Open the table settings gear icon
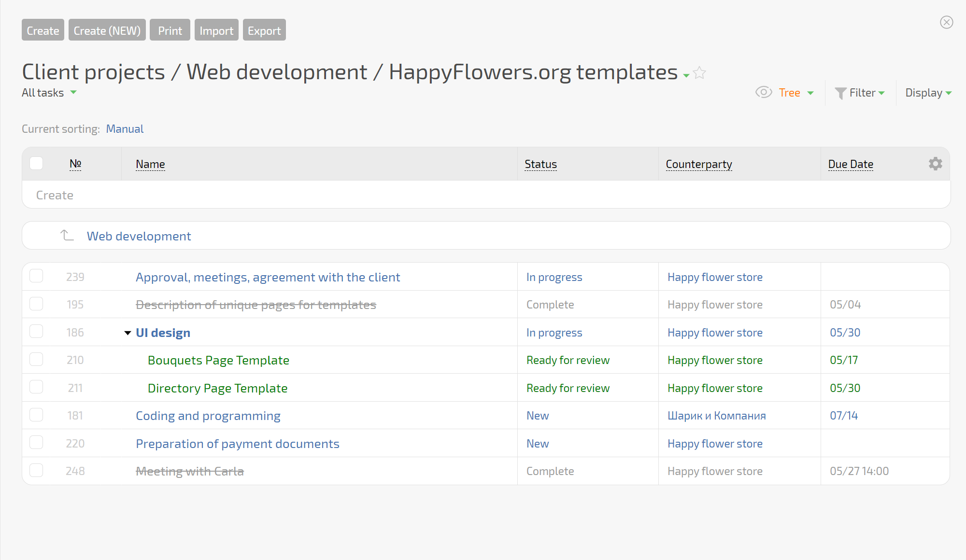 [935, 164]
